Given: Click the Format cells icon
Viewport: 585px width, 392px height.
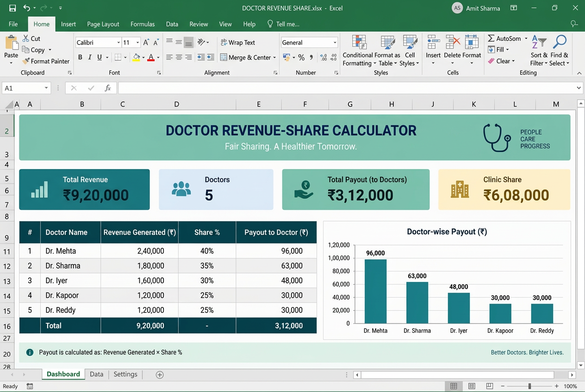Looking at the screenshot, I should (x=472, y=42).
